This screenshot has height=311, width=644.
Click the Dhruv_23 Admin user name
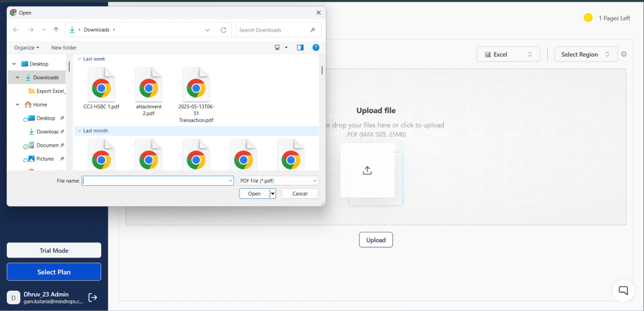46,294
